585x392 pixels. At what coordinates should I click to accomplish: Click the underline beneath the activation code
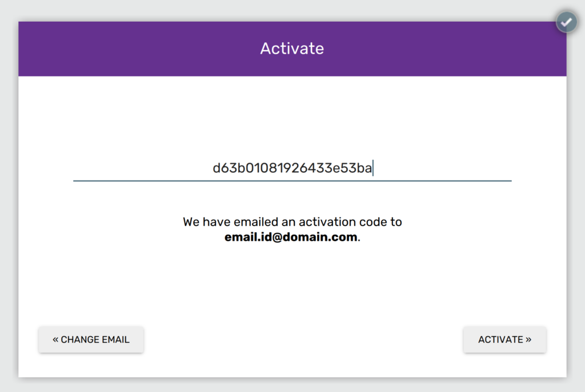click(x=292, y=181)
